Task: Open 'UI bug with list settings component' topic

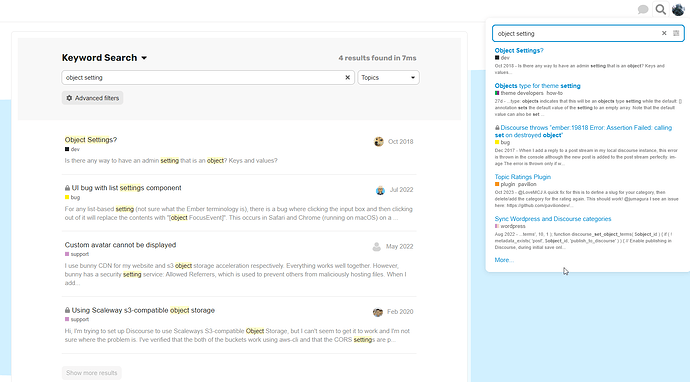Action: (x=126, y=188)
